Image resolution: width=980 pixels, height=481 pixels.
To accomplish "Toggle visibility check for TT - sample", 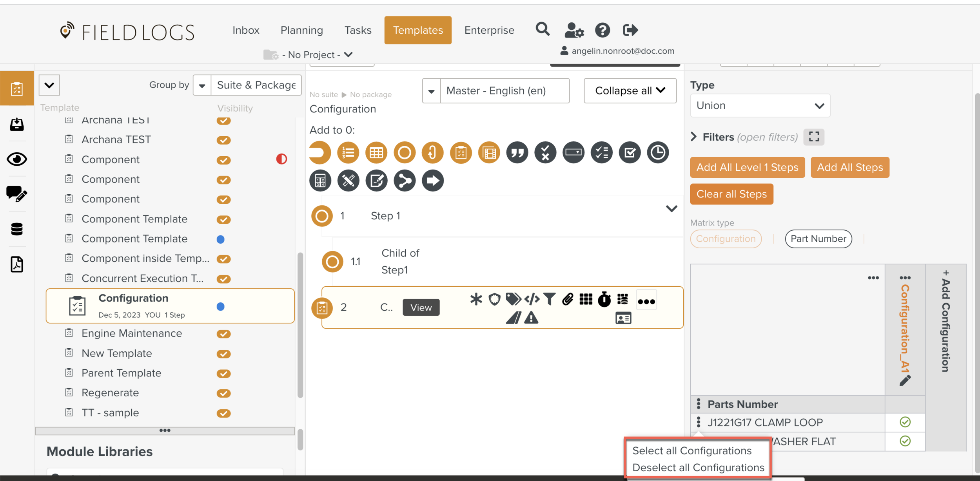I will [x=223, y=413].
